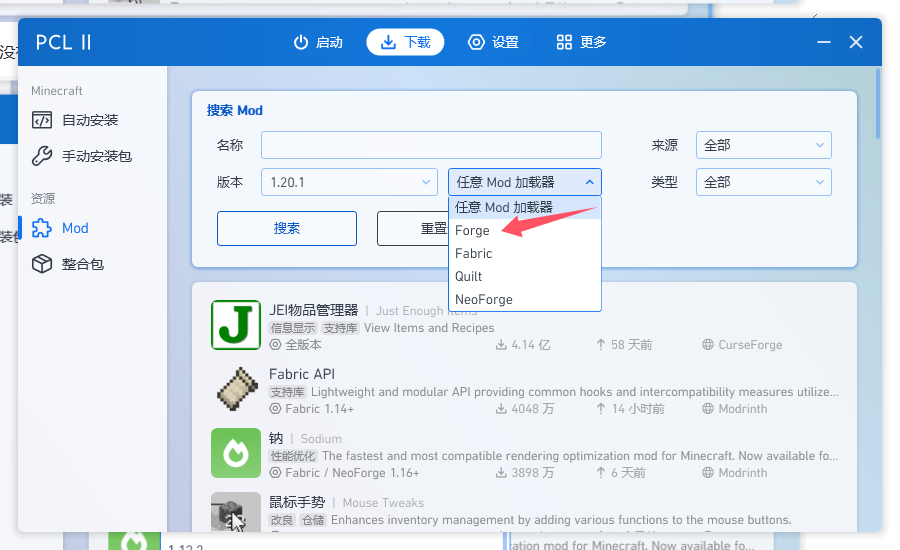Click the Fabric API mod icon
This screenshot has width=900, height=550.
[x=236, y=389]
